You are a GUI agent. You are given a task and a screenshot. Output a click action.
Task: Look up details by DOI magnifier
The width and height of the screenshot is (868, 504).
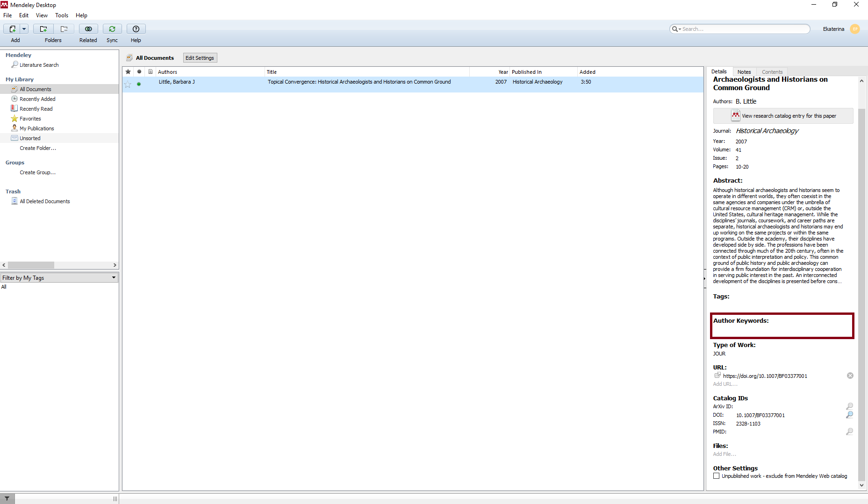(849, 415)
